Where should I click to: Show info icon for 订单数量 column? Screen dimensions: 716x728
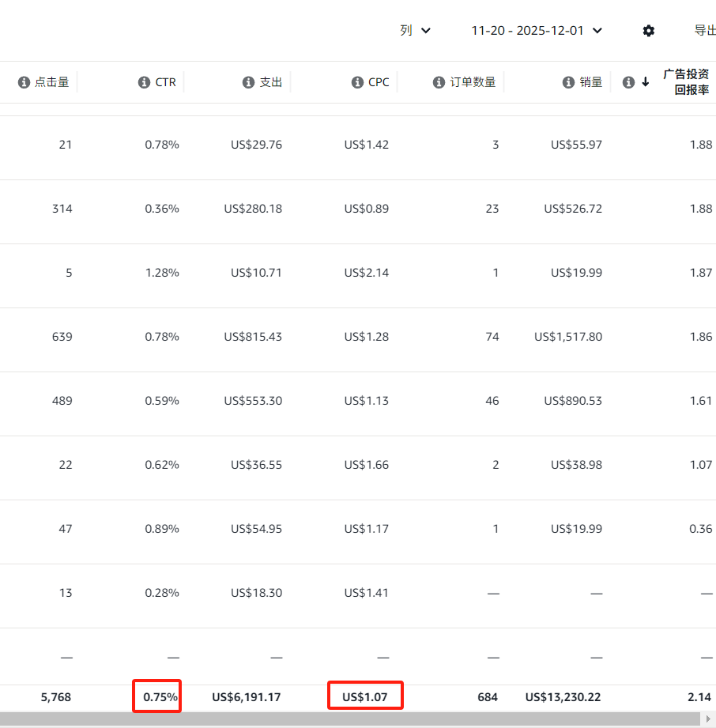tap(439, 82)
